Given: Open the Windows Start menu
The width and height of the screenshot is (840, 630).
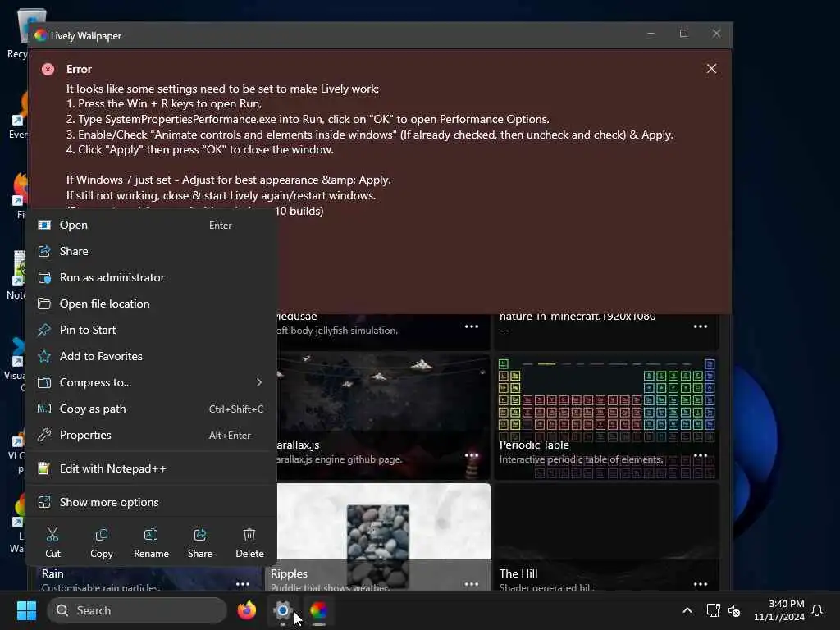Looking at the screenshot, I should 26,610.
